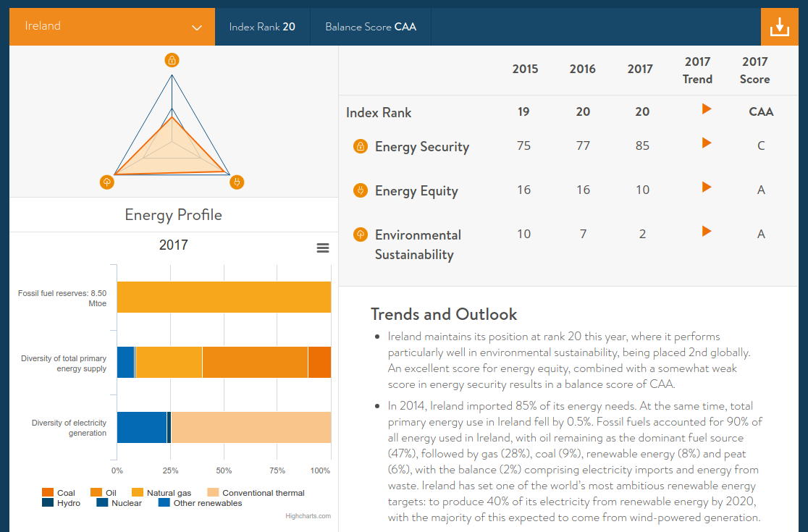808x532 pixels.
Task: Click the Energy Security row label
Action: click(422, 147)
